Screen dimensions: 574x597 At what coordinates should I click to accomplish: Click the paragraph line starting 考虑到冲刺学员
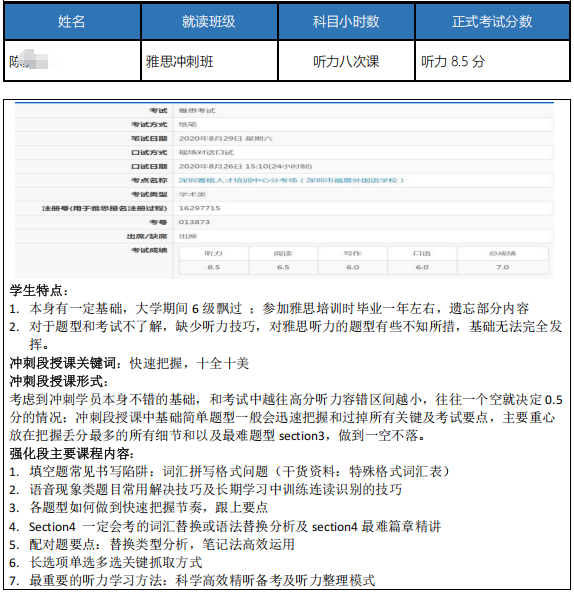click(286, 399)
